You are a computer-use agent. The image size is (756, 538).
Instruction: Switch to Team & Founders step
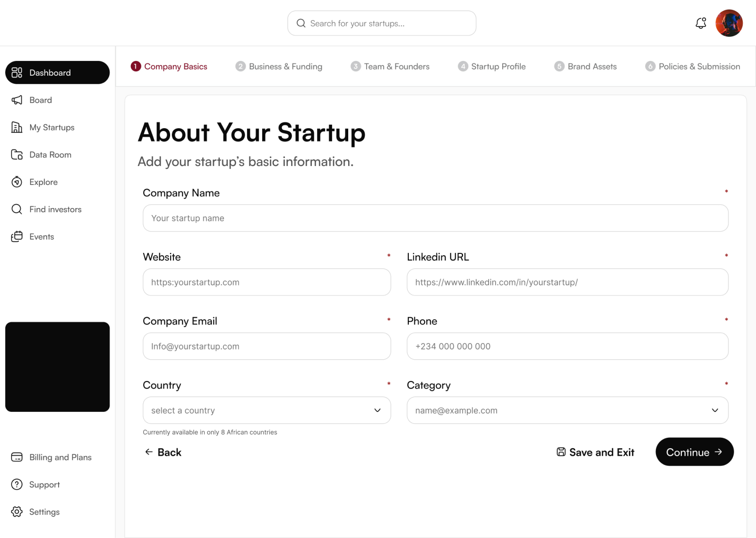(x=390, y=66)
